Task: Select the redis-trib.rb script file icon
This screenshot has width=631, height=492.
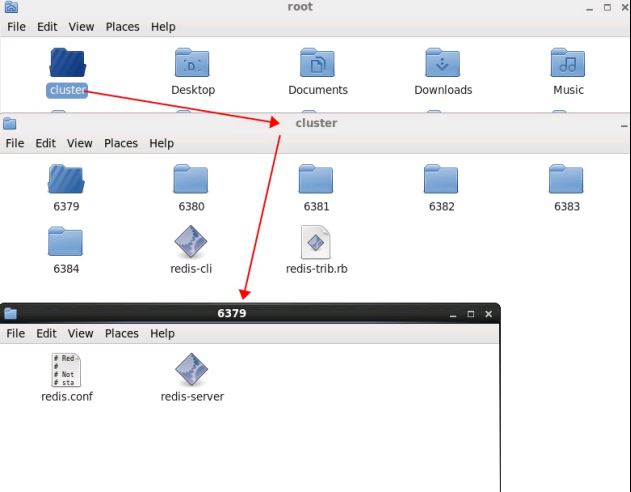Action: [x=316, y=242]
